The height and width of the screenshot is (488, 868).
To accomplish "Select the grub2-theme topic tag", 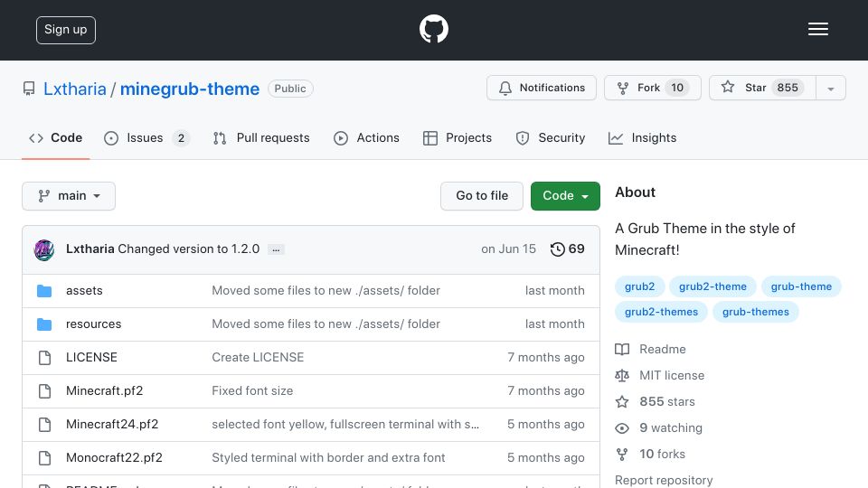I will tap(712, 286).
